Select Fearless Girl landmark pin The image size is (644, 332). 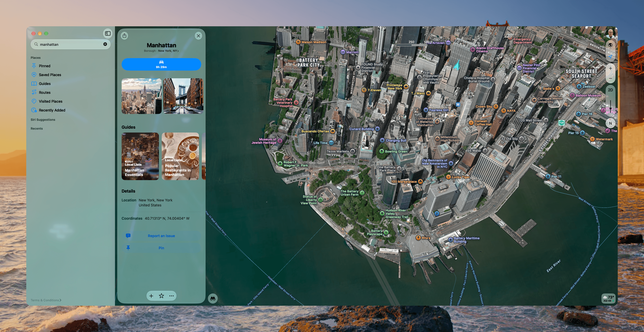(x=426, y=110)
